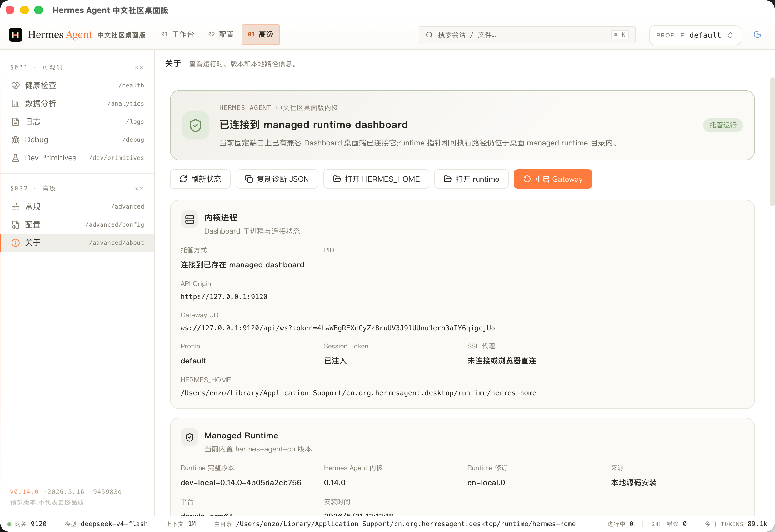Click the 上下文 1M status entry
Viewport: 775px width, 532px height.
(181, 524)
